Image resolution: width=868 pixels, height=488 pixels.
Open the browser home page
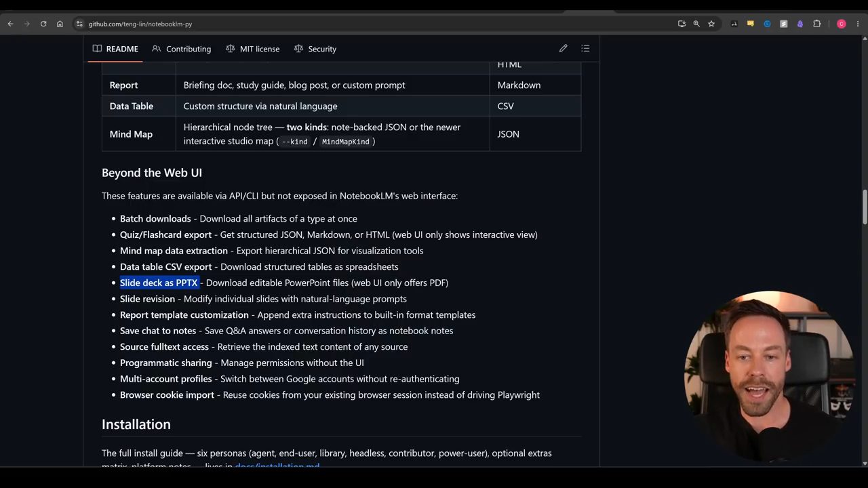pos(60,24)
